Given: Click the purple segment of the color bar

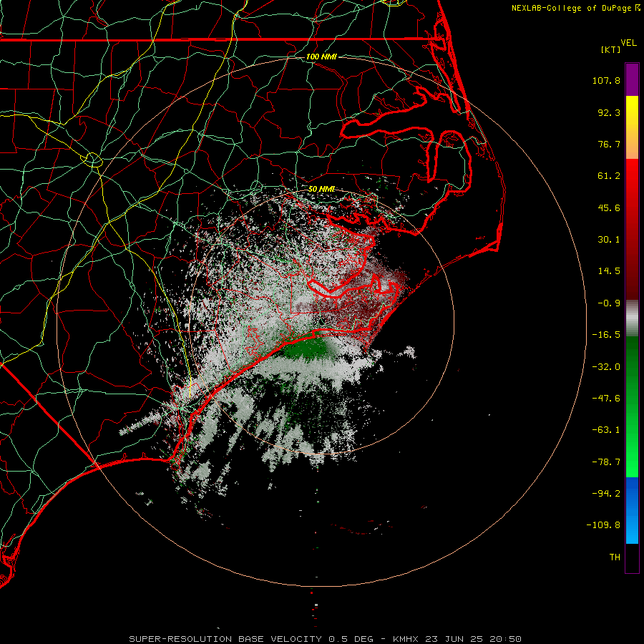Looking at the screenshot, I should [x=632, y=79].
